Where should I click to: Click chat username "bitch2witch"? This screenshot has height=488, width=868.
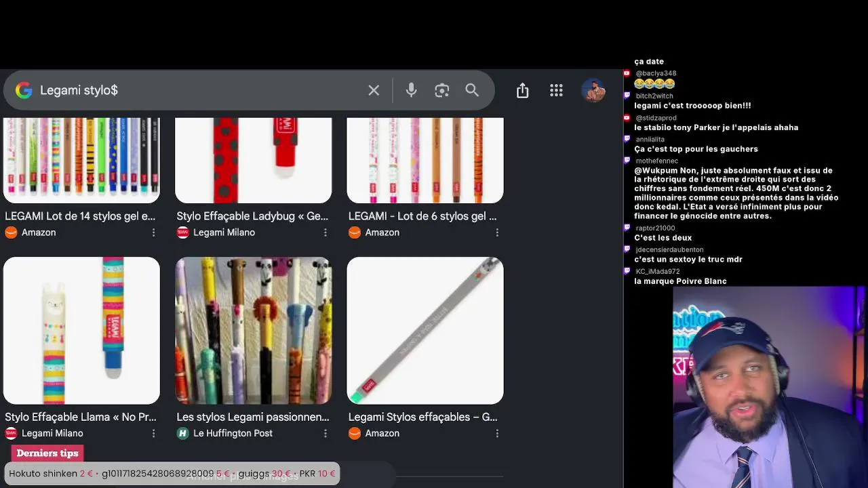coord(654,96)
